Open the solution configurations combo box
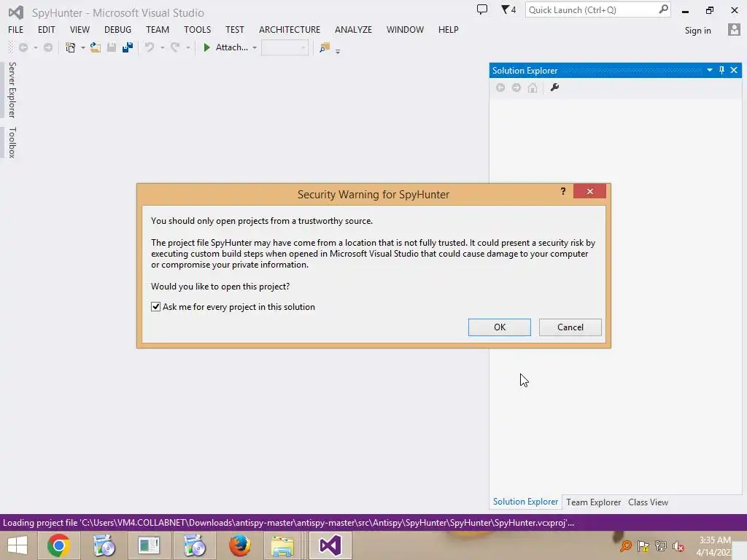 tap(285, 47)
